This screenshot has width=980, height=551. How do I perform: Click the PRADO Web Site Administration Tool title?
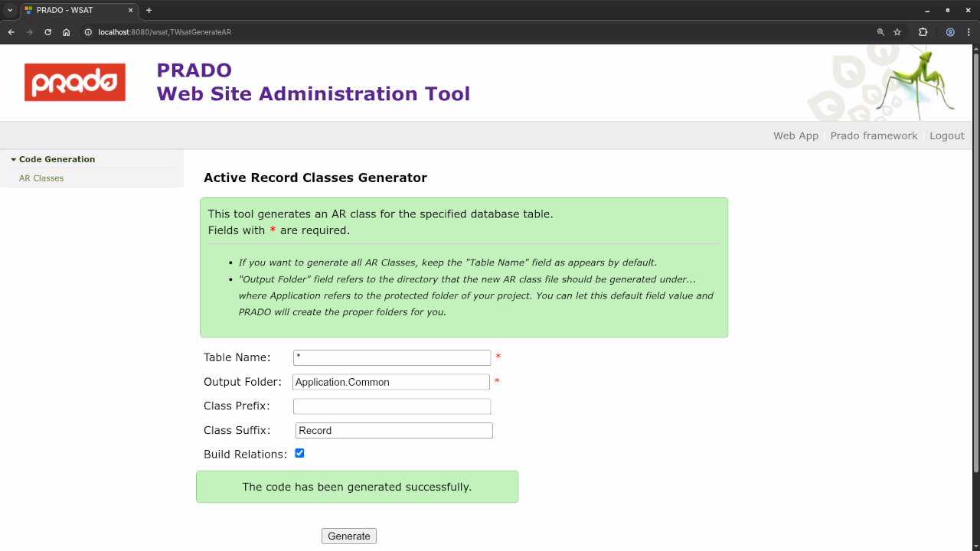pos(313,82)
